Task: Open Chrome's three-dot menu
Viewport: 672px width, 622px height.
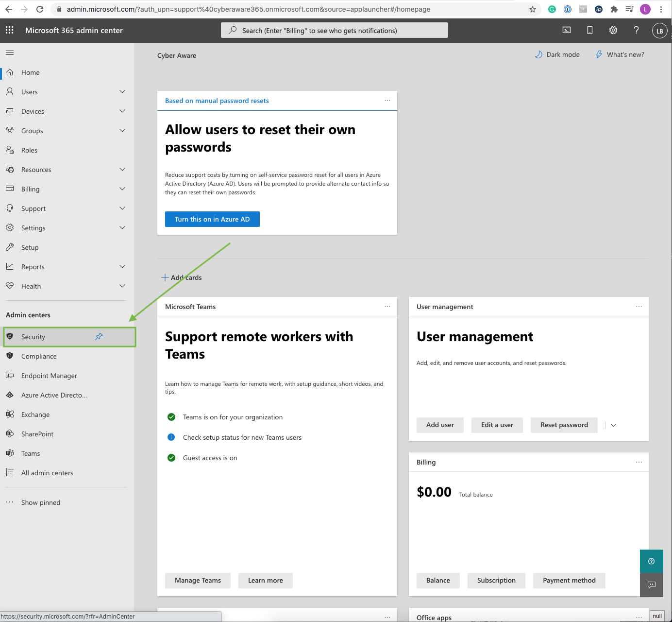Action: click(x=661, y=9)
